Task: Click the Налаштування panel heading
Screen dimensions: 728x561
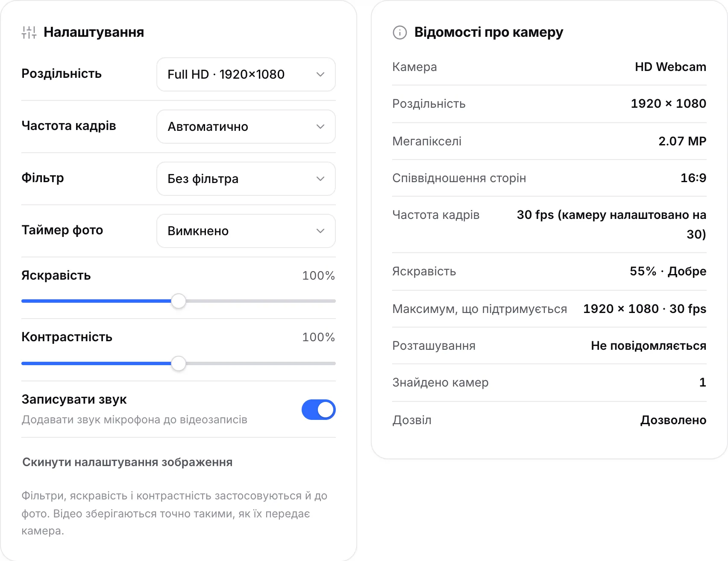Action: (x=94, y=32)
